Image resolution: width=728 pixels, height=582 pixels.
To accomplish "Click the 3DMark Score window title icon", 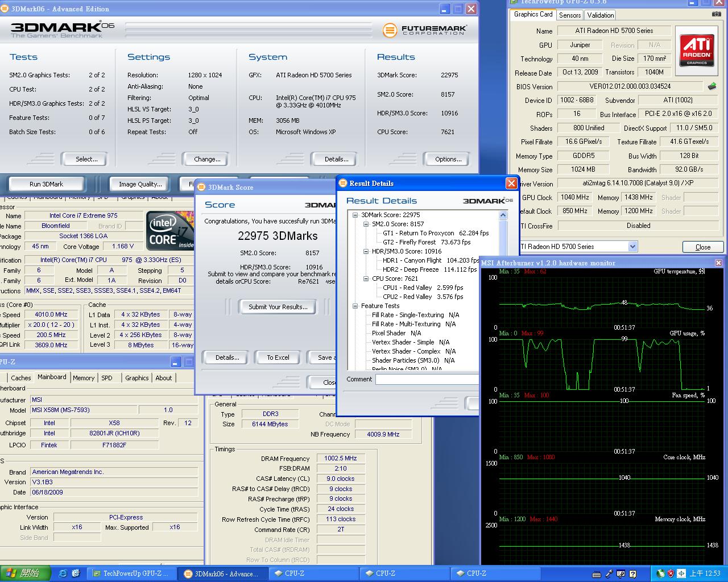I will [x=201, y=187].
